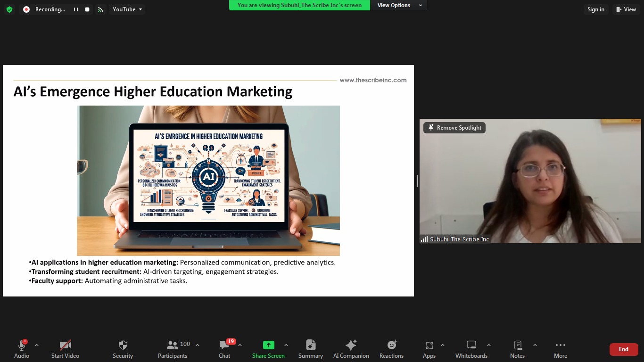The image size is (644, 362).
Task: Open the Reactions picker
Action: (x=391, y=349)
